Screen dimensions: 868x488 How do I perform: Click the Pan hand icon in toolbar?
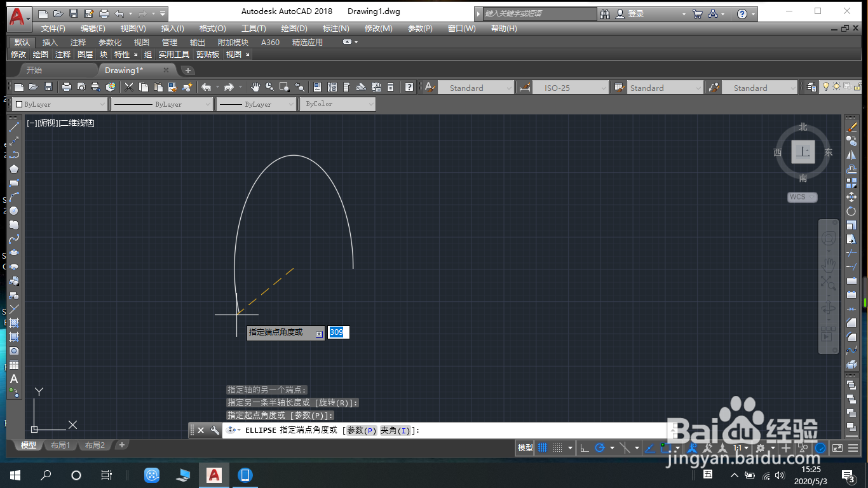(x=255, y=87)
